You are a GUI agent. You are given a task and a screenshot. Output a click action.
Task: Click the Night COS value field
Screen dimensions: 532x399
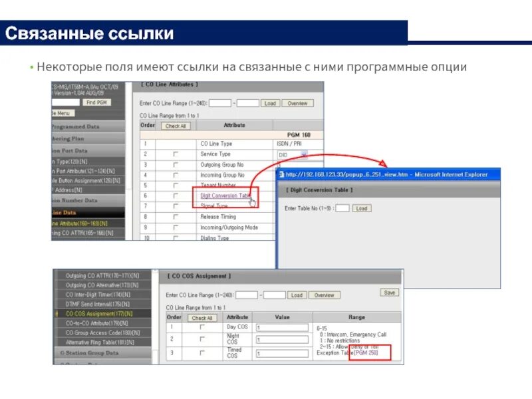coord(282,339)
